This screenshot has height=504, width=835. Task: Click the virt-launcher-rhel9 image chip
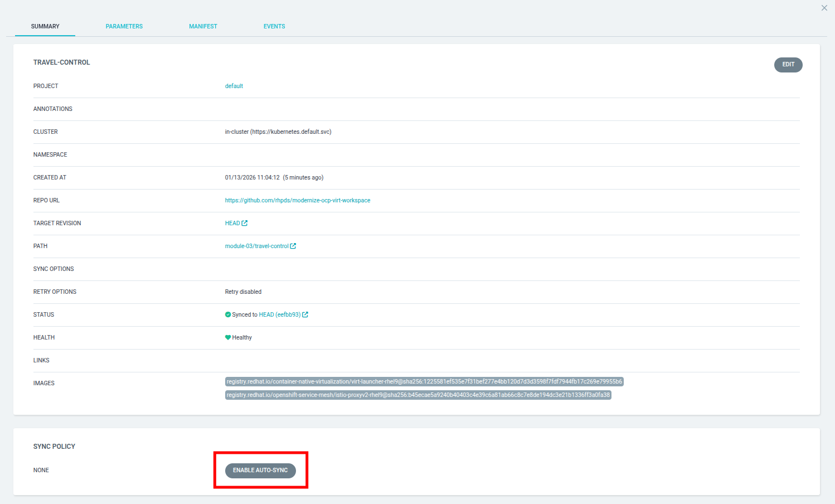[x=424, y=381]
